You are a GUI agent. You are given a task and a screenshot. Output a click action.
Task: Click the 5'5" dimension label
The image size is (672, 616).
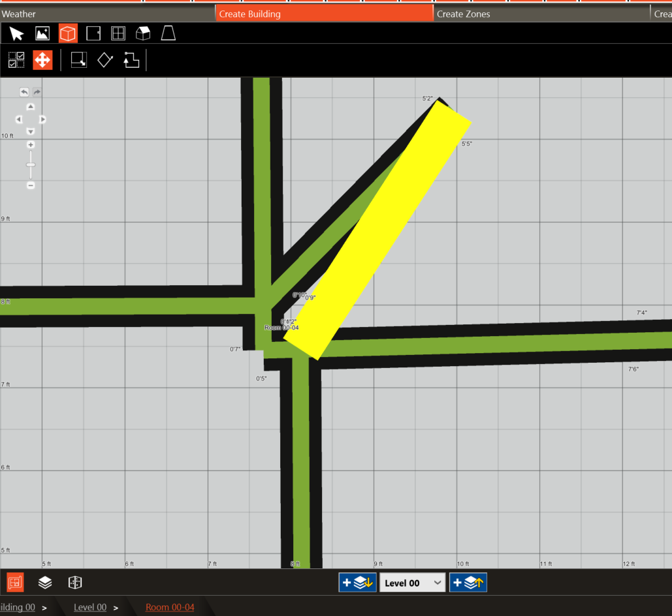pos(467,144)
